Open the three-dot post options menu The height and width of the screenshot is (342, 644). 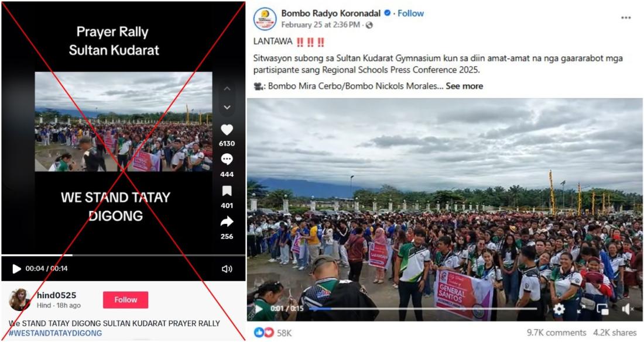click(x=625, y=18)
